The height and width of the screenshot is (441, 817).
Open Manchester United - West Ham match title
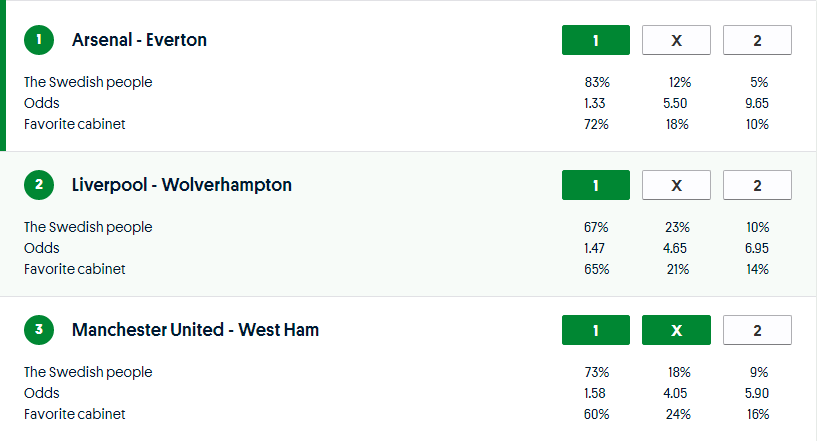point(195,330)
